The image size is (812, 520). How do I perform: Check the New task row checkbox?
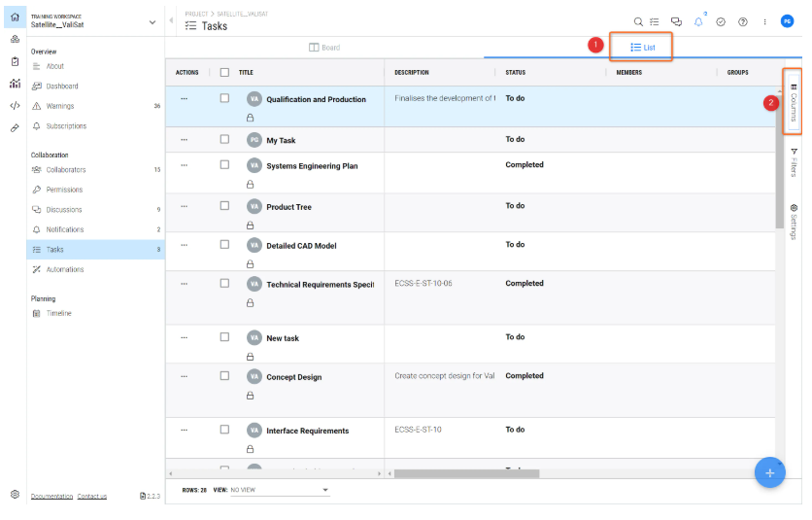224,337
